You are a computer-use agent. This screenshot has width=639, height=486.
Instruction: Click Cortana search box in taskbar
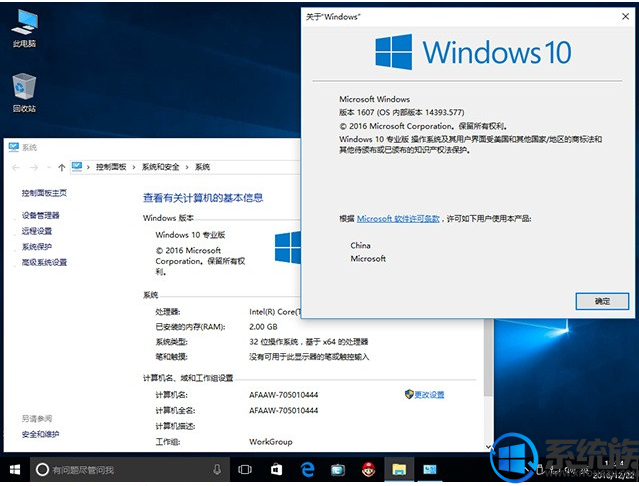point(130,470)
